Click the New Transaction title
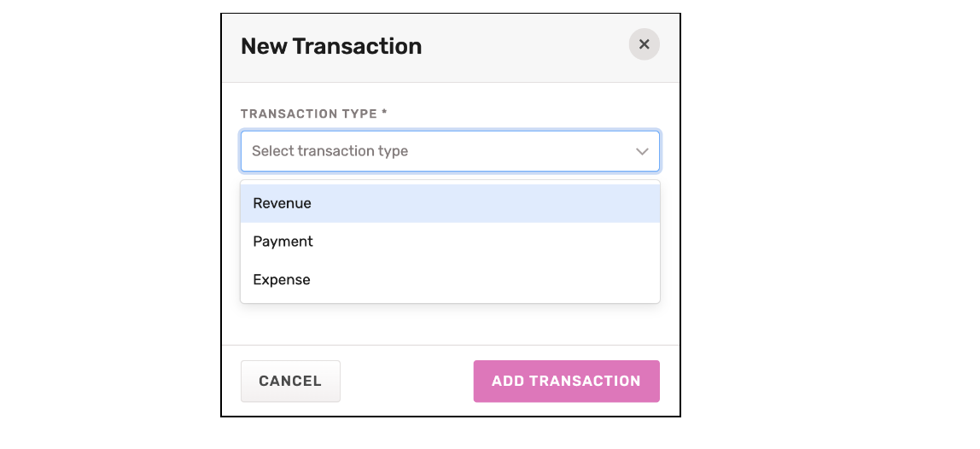Viewport: 980px width, 449px height. tap(331, 46)
